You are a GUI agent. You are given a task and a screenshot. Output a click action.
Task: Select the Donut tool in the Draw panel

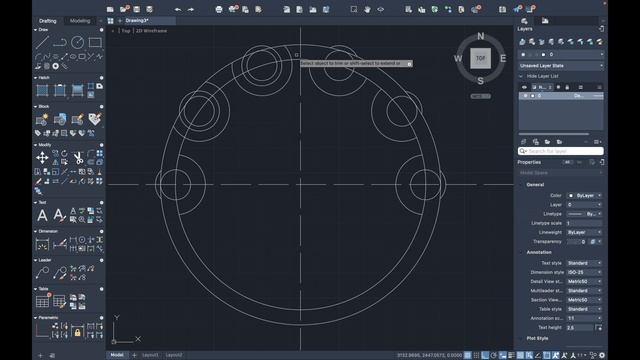click(56, 66)
